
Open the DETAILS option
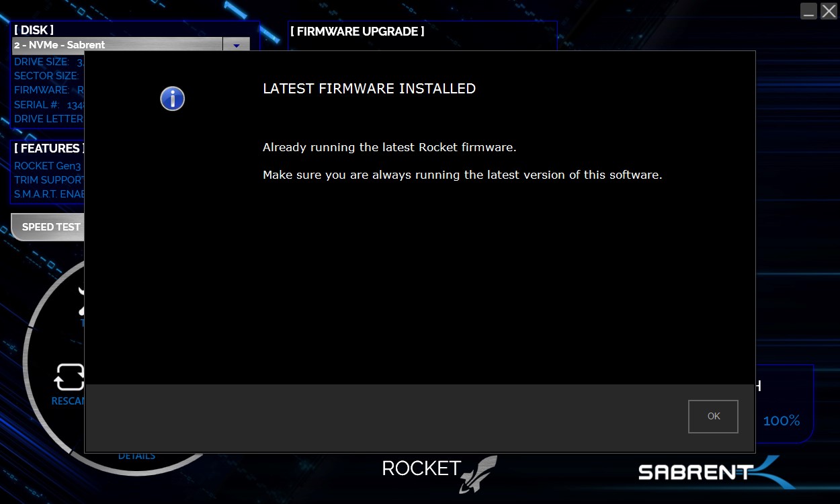[136, 456]
